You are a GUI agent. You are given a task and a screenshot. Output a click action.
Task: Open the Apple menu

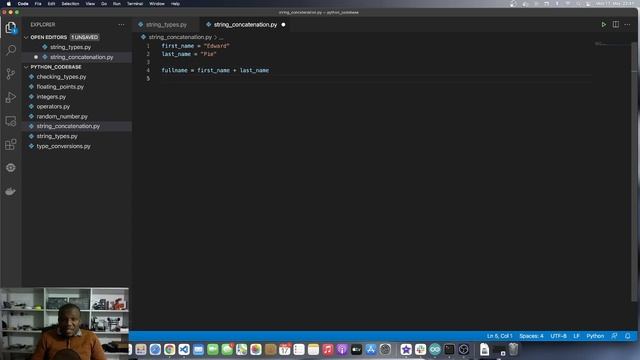pos(9,4)
